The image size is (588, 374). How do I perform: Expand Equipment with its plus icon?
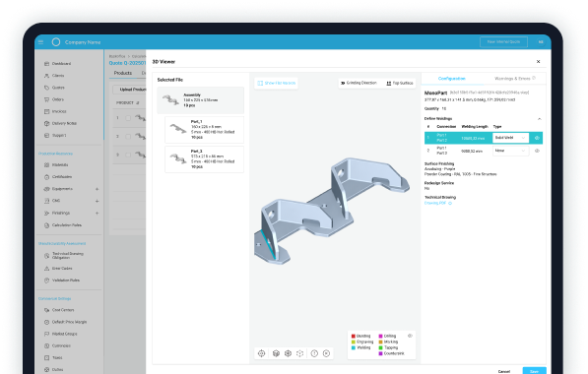point(97,189)
